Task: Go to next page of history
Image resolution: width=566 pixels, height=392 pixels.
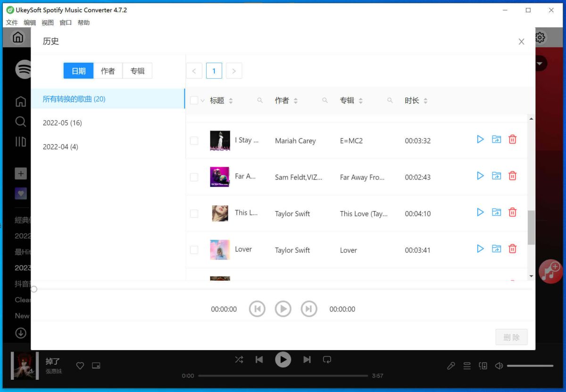Action: 234,71
